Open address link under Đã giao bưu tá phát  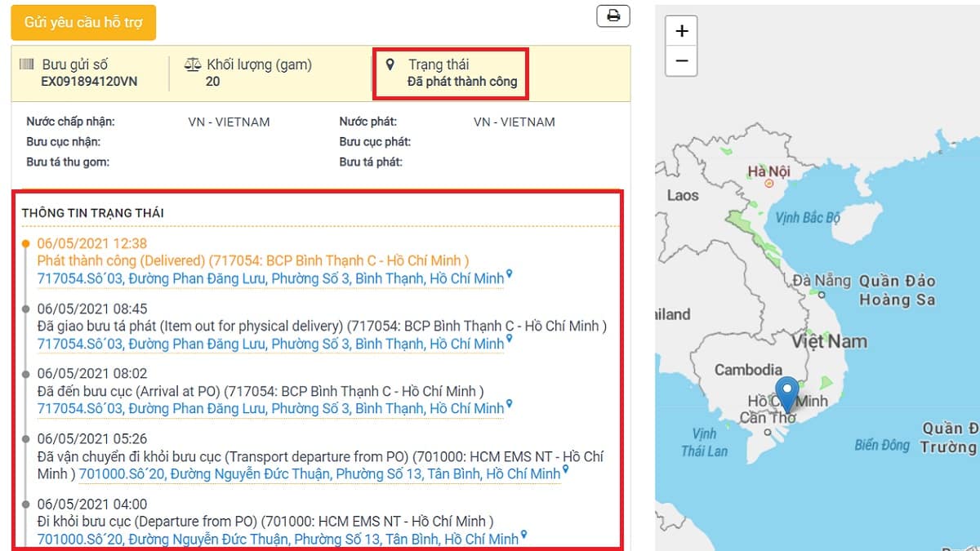click(x=270, y=344)
